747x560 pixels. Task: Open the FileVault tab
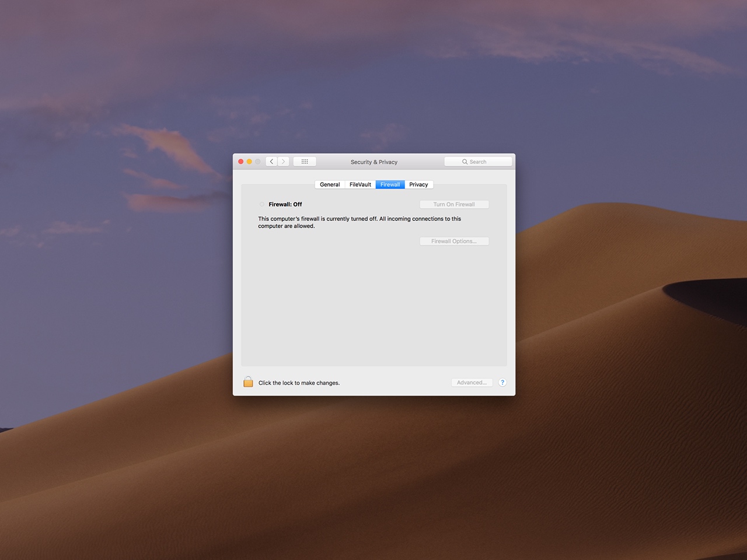pos(360,184)
